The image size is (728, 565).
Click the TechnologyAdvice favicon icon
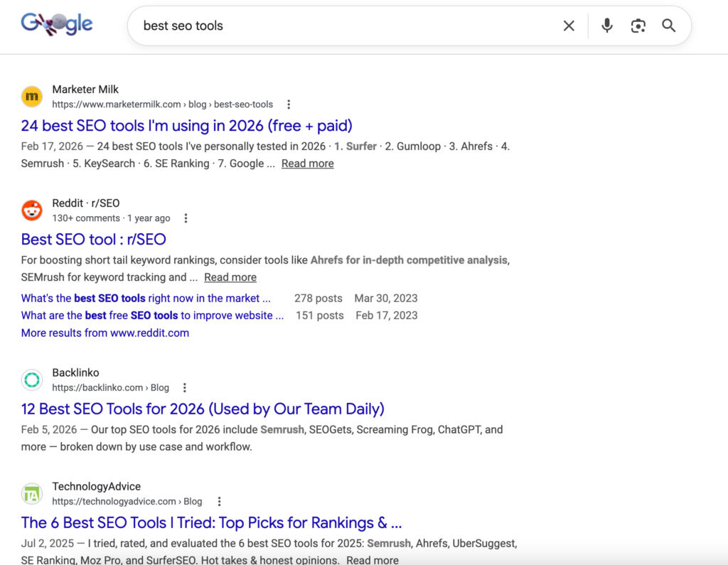click(32, 494)
